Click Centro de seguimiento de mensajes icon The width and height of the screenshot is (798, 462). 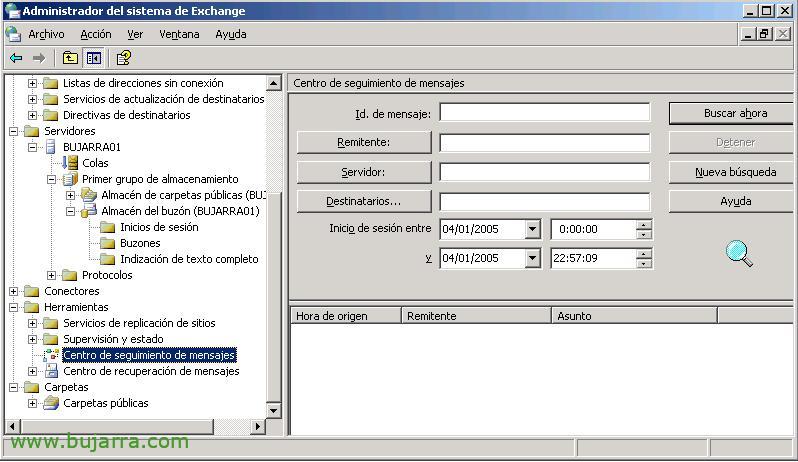(51, 355)
